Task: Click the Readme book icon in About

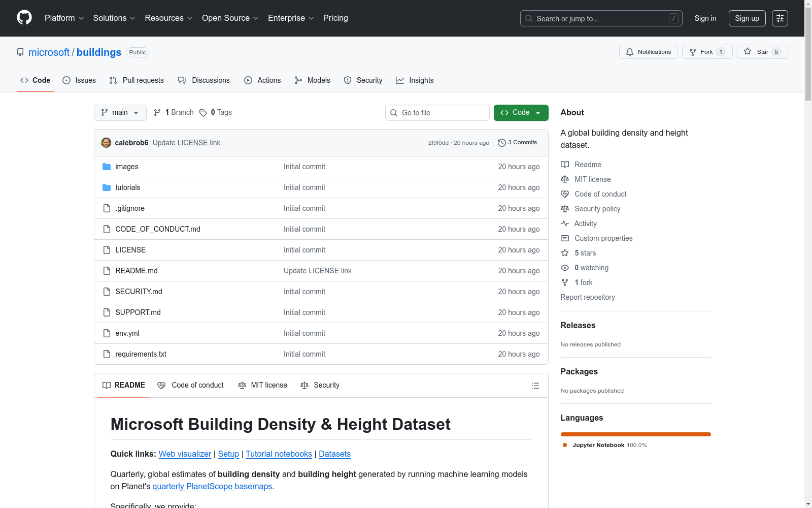Action: pos(565,165)
